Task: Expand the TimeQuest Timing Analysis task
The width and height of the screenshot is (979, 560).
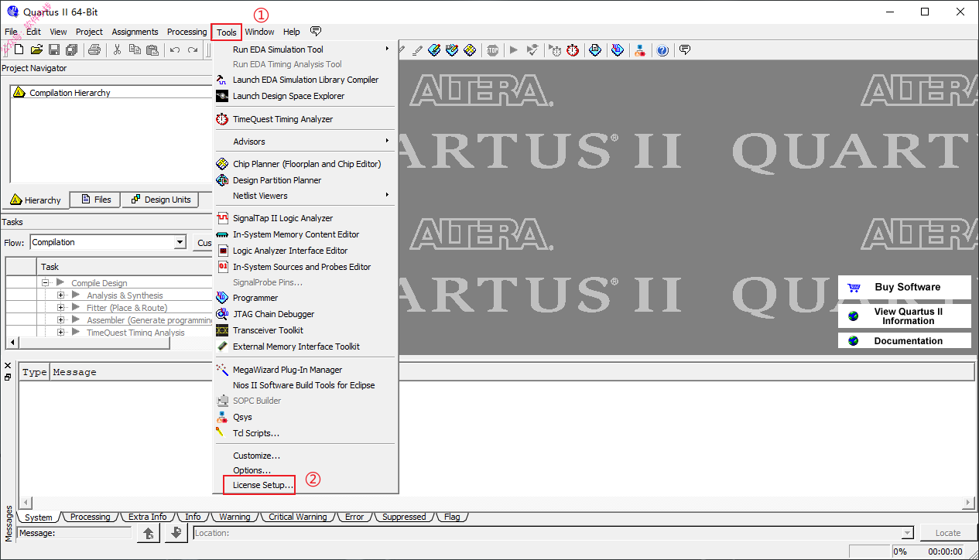Action: tap(61, 333)
